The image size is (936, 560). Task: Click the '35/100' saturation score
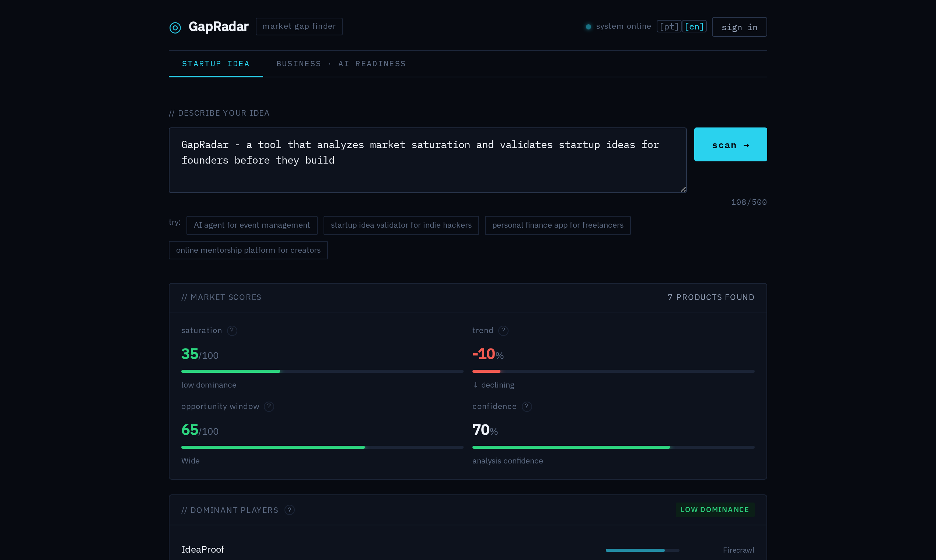pyautogui.click(x=200, y=354)
